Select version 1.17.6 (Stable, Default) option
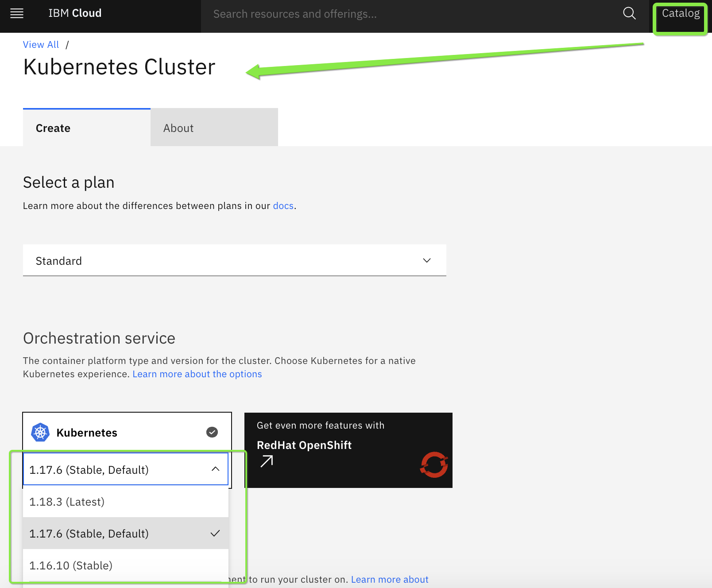The height and width of the screenshot is (588, 712). 126,534
